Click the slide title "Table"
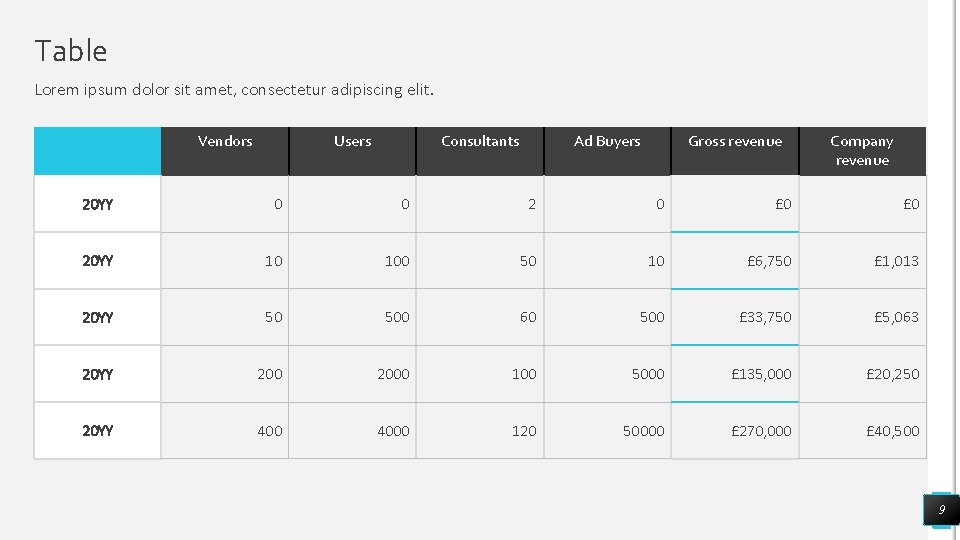The height and width of the screenshot is (540, 960). click(71, 51)
